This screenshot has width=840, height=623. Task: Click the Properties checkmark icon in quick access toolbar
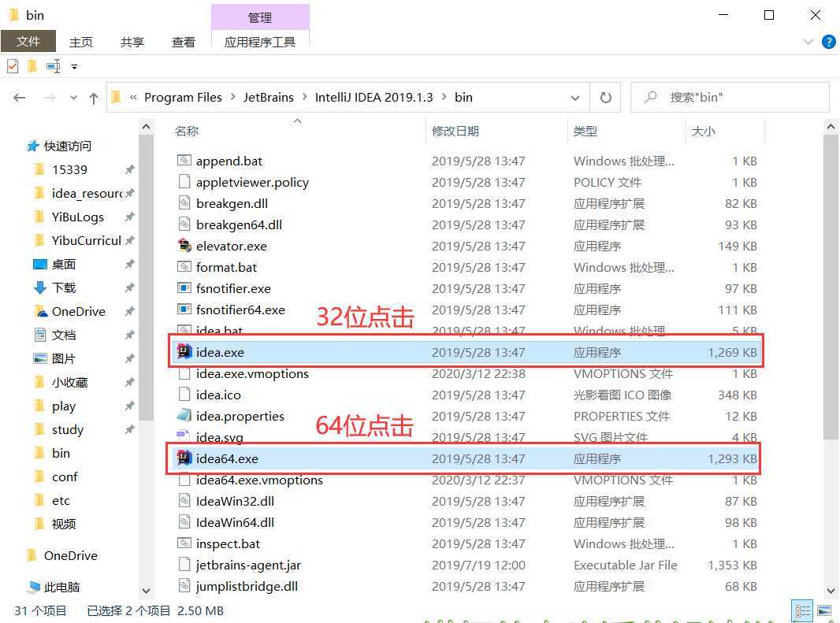click(13, 66)
